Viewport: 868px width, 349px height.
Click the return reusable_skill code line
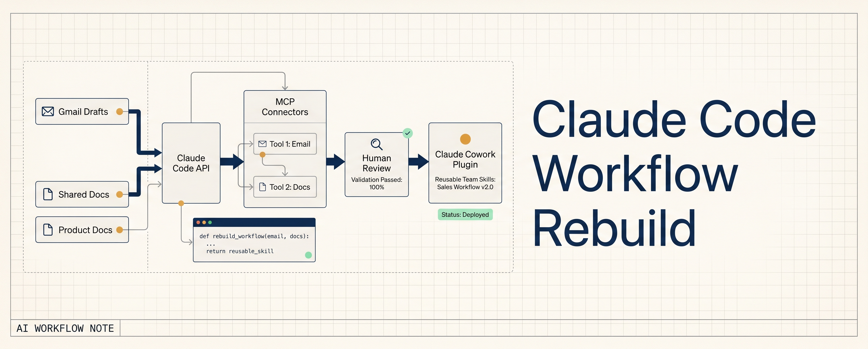coord(240,251)
